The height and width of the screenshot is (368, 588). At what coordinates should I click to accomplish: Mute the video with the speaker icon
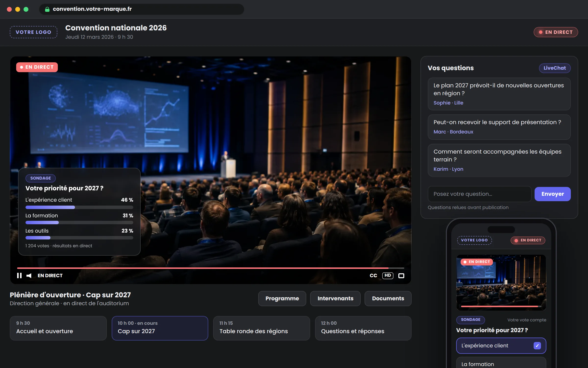[29, 276]
